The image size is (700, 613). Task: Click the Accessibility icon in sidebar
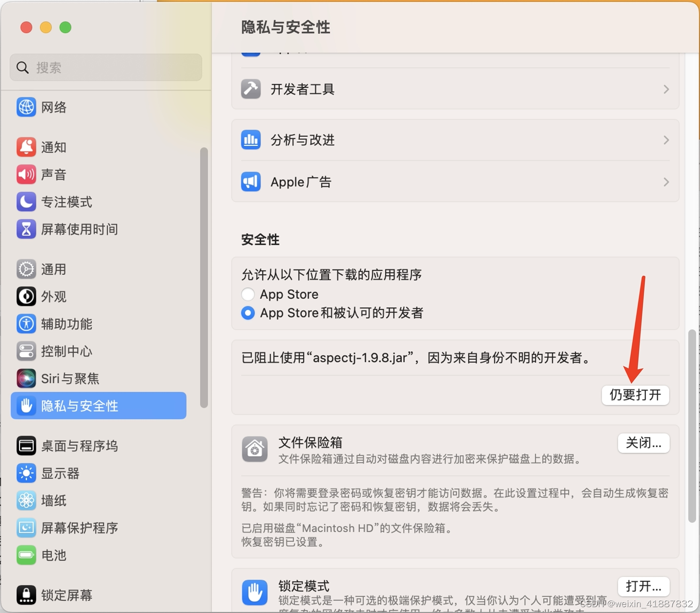coord(26,324)
